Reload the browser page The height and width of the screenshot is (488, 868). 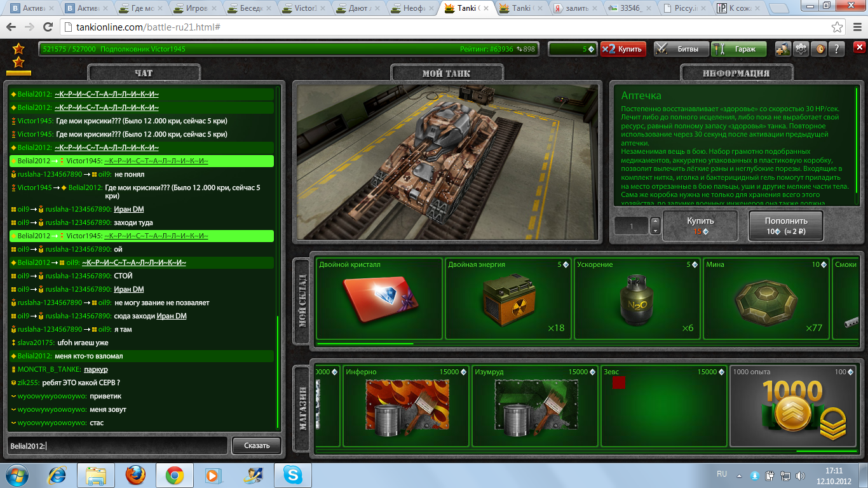tap(48, 27)
